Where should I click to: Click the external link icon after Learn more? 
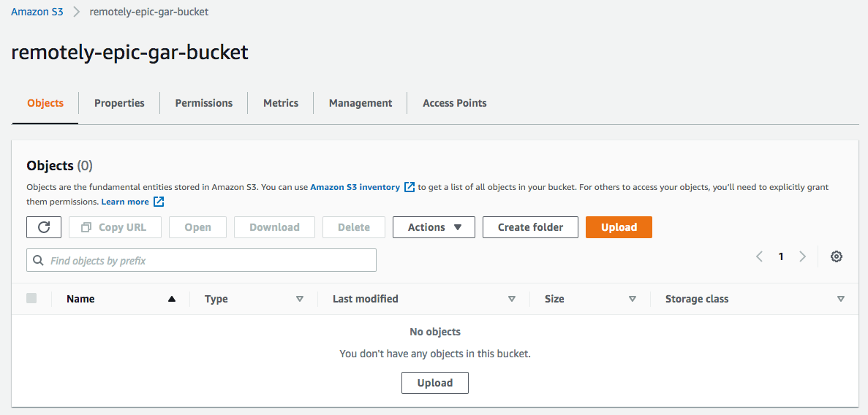point(159,202)
